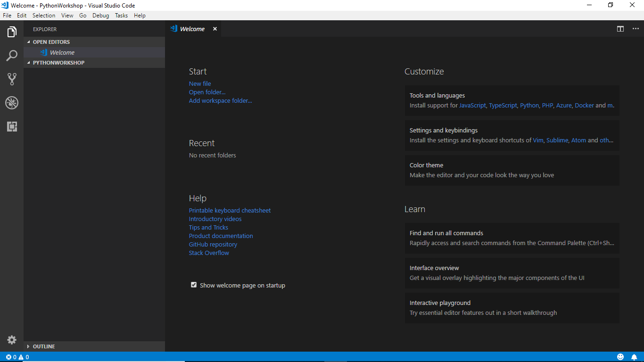Open Printable keyboard cheatsheet link
Viewport: 644px width, 362px height.
point(230,210)
